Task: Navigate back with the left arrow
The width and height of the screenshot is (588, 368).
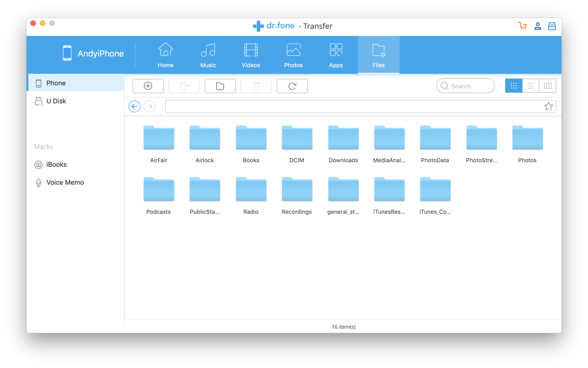Action: click(x=134, y=106)
